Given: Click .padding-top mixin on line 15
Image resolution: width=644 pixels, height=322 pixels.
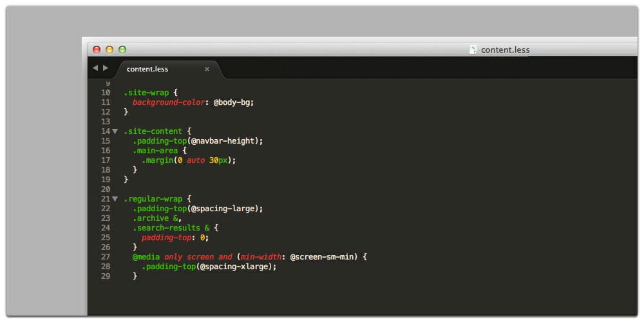Looking at the screenshot, I should point(159,141).
